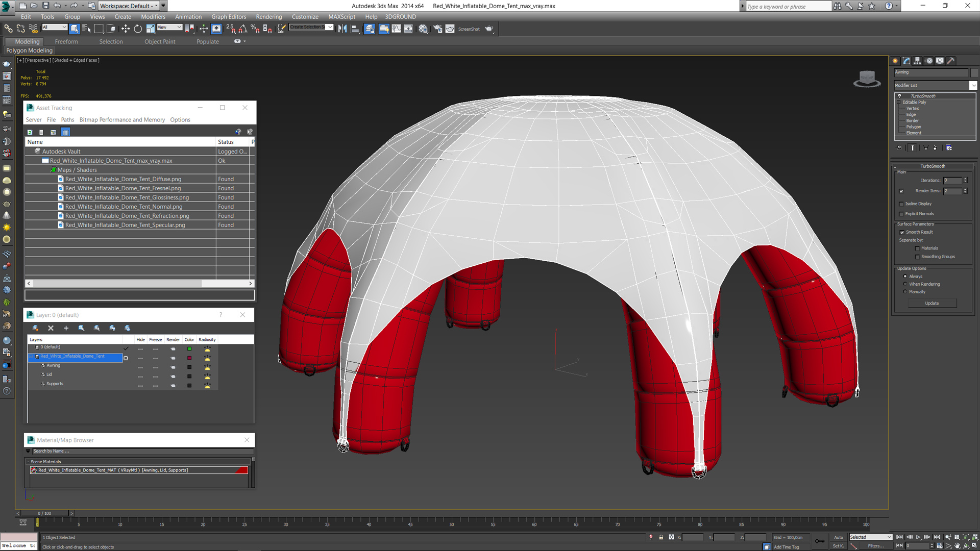The height and width of the screenshot is (551, 980).
Task: Open the Utilities hammer panel tab
Action: tap(950, 61)
